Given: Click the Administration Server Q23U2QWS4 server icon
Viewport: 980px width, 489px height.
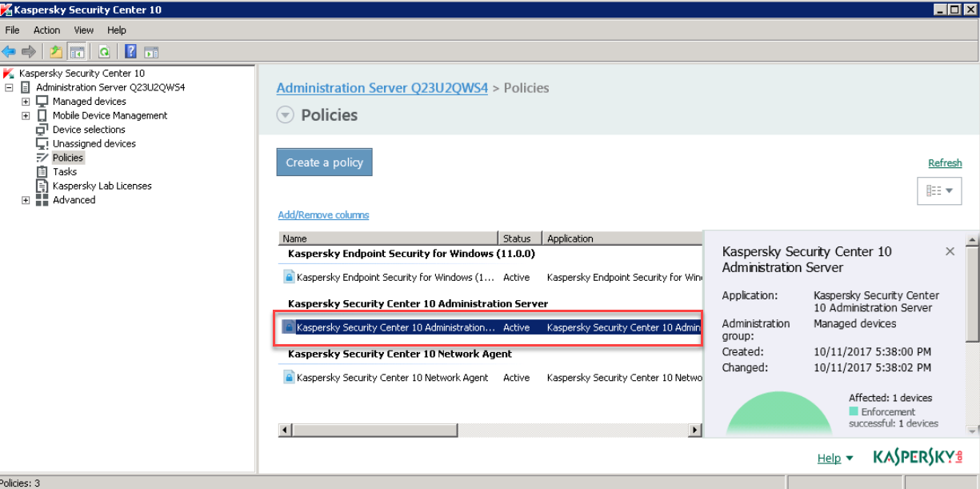Looking at the screenshot, I should coord(26,87).
